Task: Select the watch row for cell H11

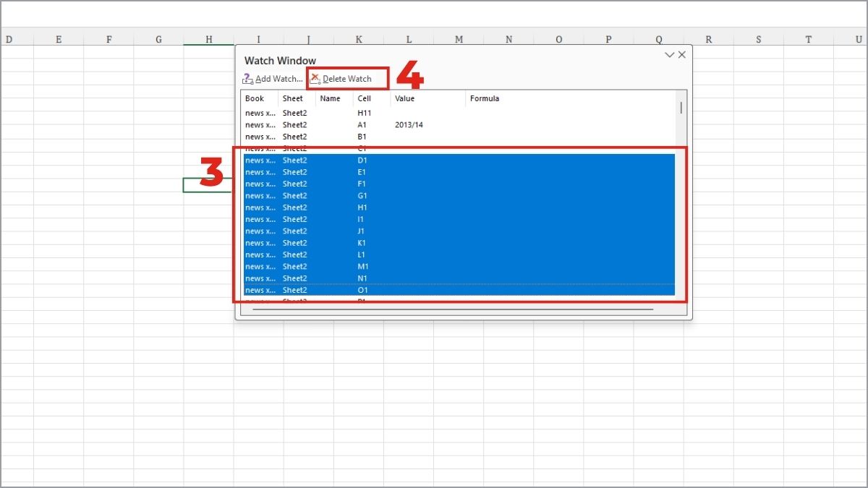Action: tap(458, 114)
